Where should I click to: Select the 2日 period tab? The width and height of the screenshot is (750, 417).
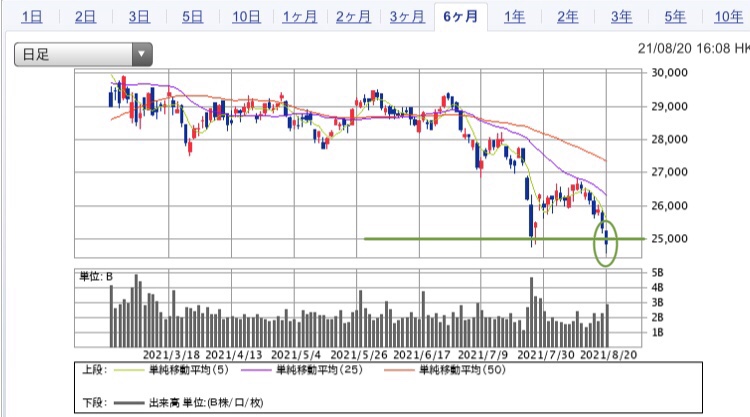(85, 16)
